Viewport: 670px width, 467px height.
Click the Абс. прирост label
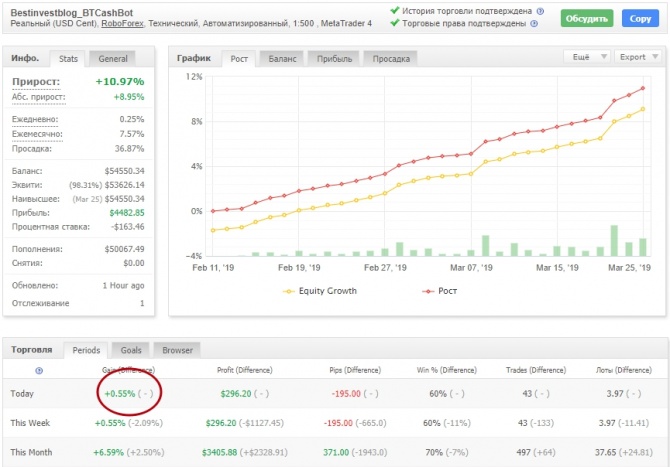point(38,97)
